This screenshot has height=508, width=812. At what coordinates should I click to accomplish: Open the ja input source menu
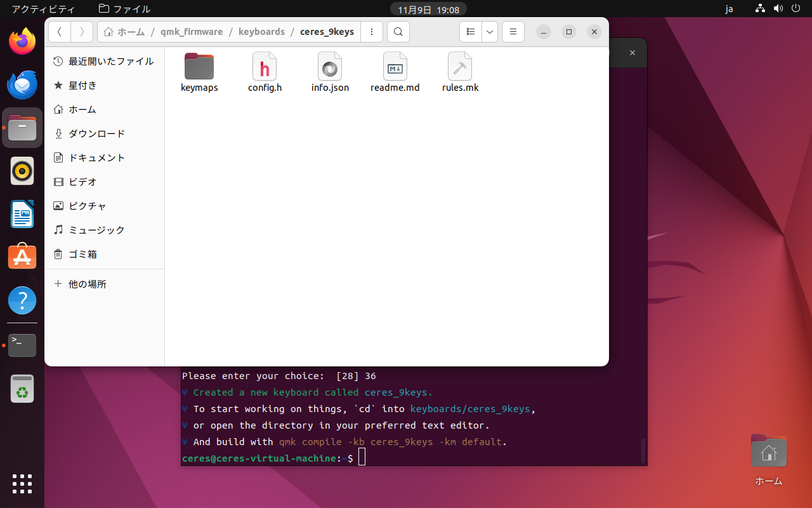[730, 9]
